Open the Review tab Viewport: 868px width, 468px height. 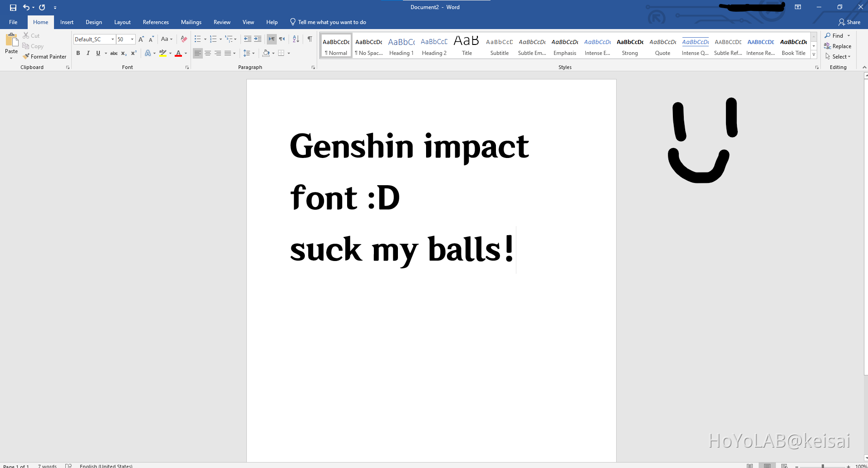pos(222,22)
